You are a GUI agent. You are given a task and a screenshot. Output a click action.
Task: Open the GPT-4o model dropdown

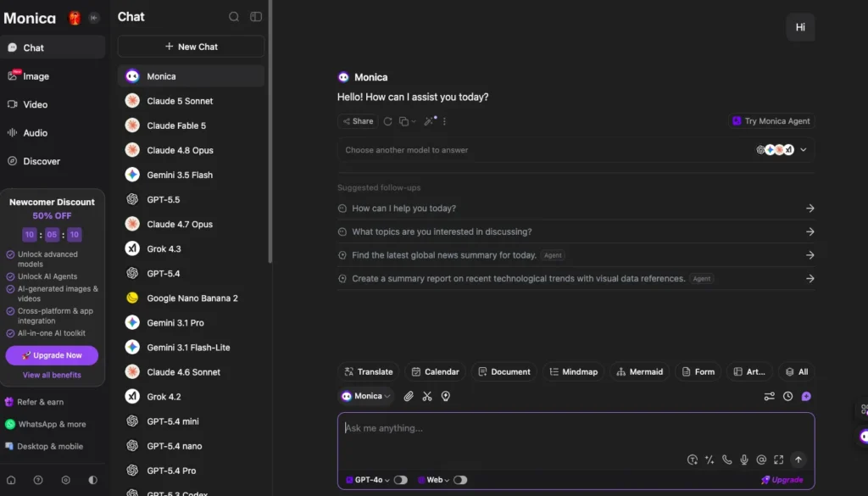(x=368, y=480)
